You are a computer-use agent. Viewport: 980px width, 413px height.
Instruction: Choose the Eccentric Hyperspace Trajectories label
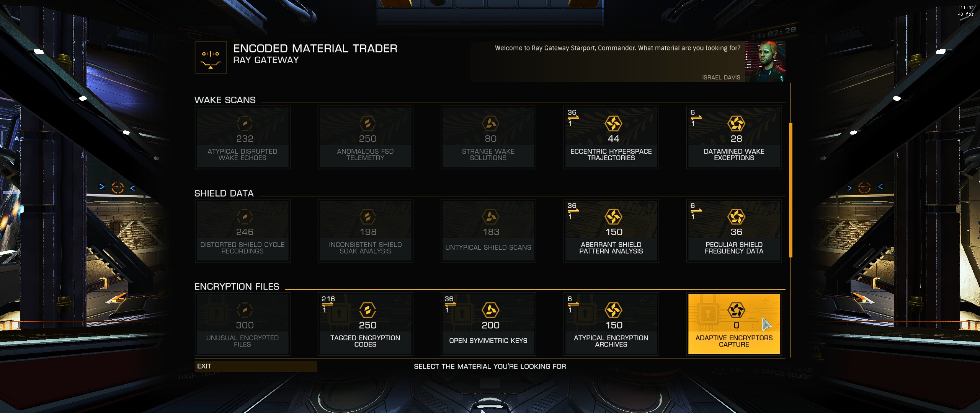pyautogui.click(x=611, y=154)
